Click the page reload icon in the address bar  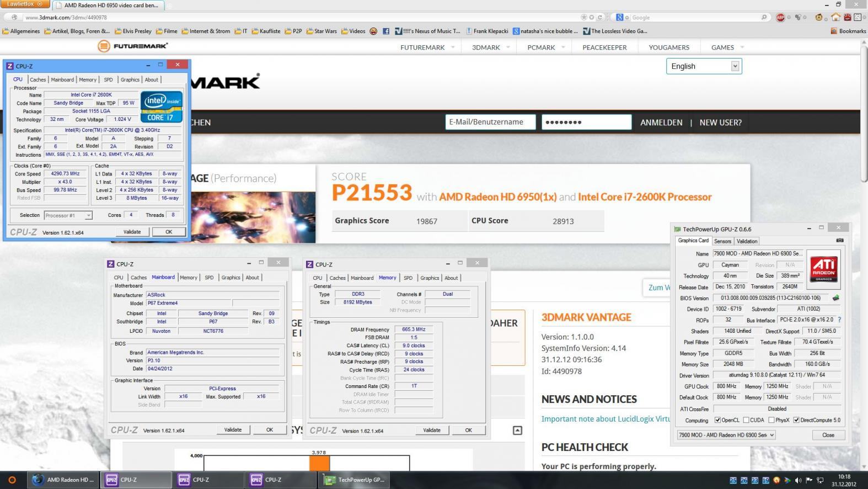point(600,17)
